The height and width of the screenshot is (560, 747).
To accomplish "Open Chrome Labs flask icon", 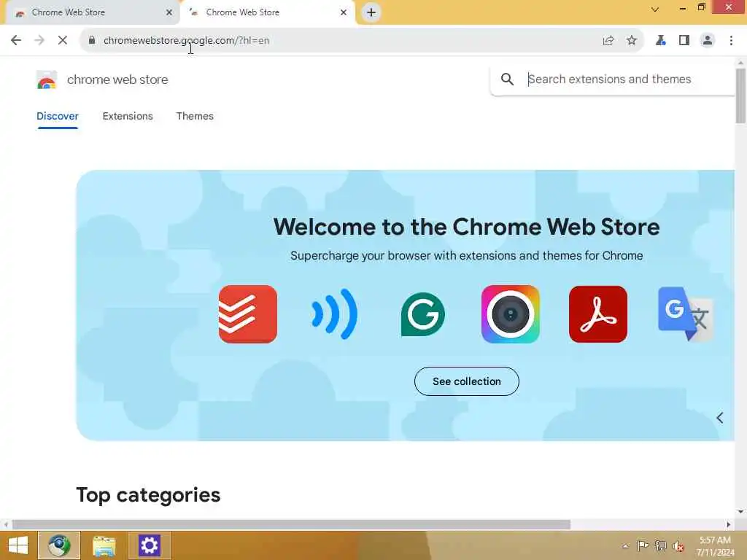I will tap(660, 41).
